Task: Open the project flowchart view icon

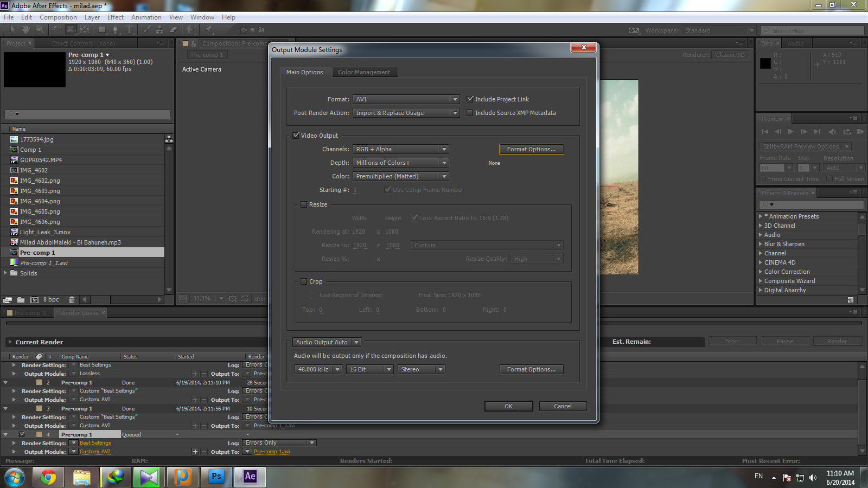Action: click(x=169, y=139)
